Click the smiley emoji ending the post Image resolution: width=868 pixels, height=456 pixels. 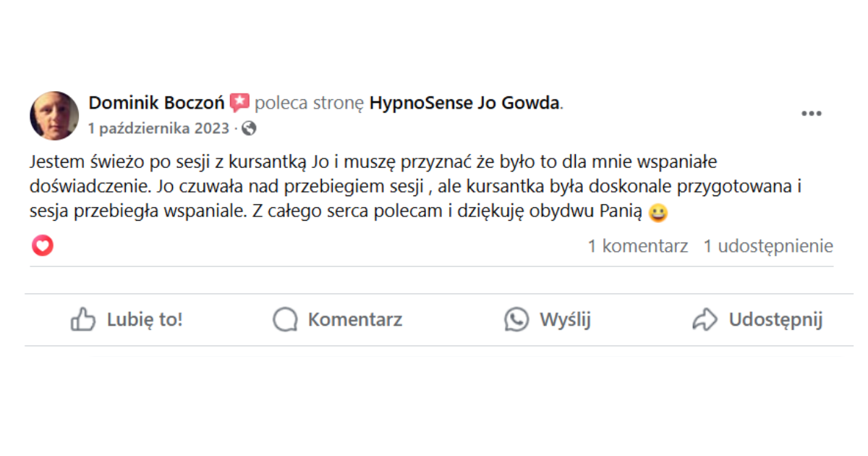[658, 214]
